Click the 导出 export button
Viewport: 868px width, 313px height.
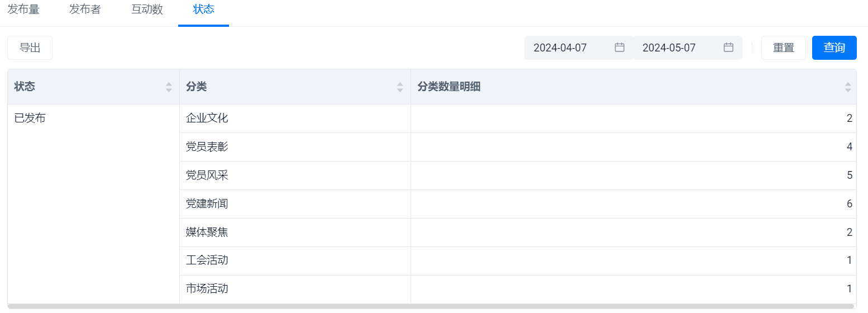click(x=30, y=48)
